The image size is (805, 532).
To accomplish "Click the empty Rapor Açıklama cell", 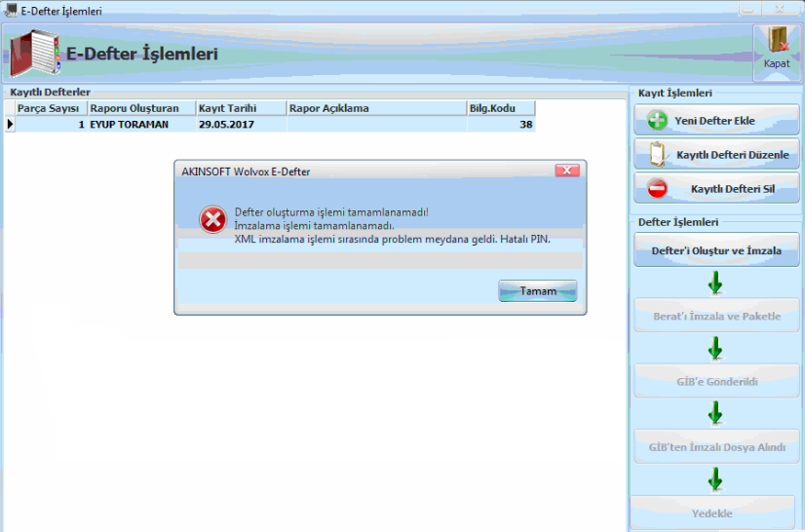I will click(377, 125).
